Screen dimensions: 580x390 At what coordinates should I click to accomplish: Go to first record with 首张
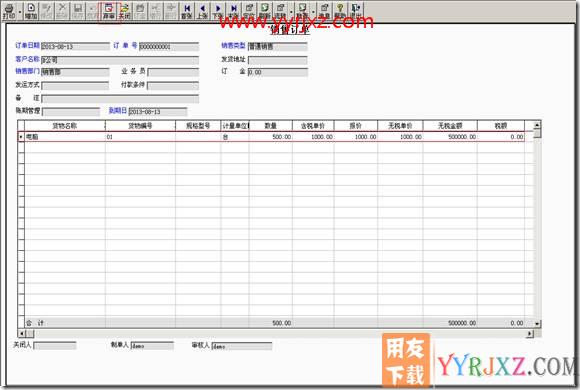pyautogui.click(x=187, y=11)
